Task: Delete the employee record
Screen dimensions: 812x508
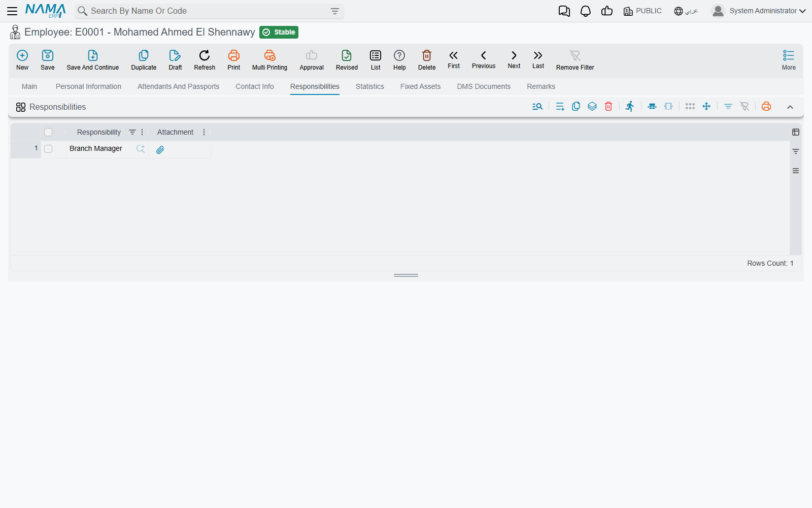Action: 427,60
